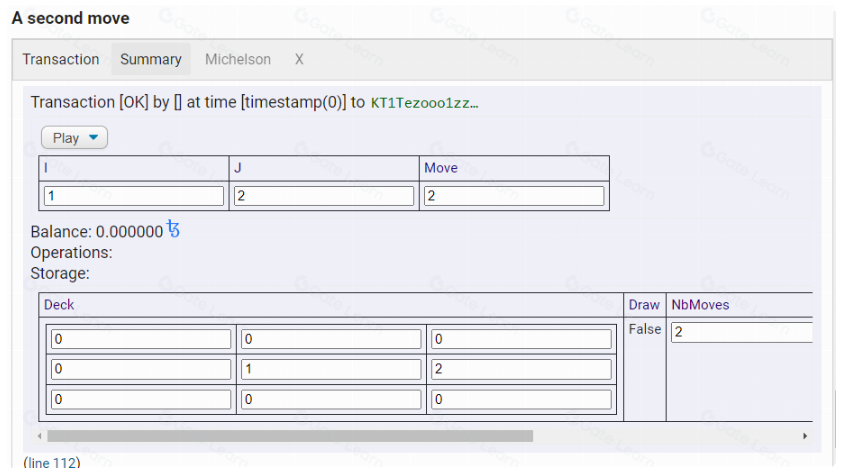Viewport: 843px width, 468px height.
Task: Click the Deck bottom-right cell
Action: click(x=521, y=400)
